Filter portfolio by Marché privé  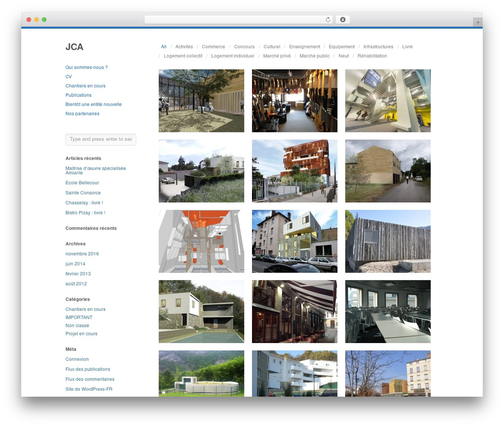277,56
